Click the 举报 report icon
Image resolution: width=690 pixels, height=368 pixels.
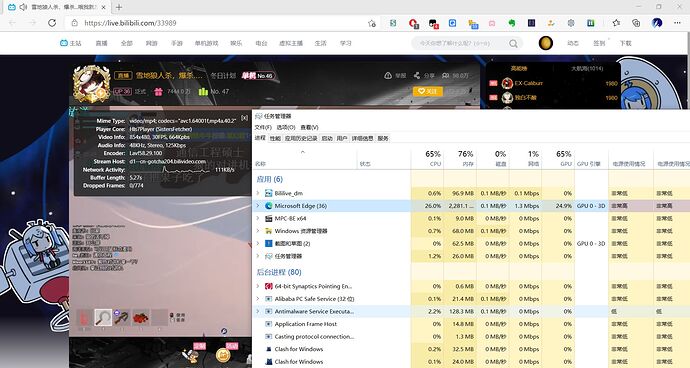tap(388, 76)
